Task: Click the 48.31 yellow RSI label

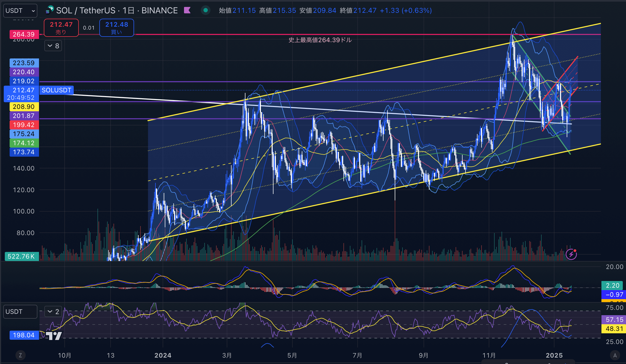Action: (613, 329)
